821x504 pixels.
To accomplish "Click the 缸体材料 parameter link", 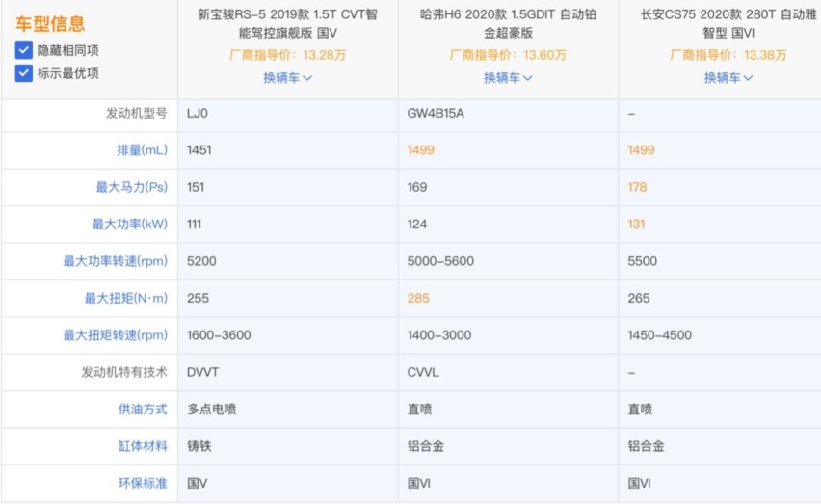I will [143, 446].
